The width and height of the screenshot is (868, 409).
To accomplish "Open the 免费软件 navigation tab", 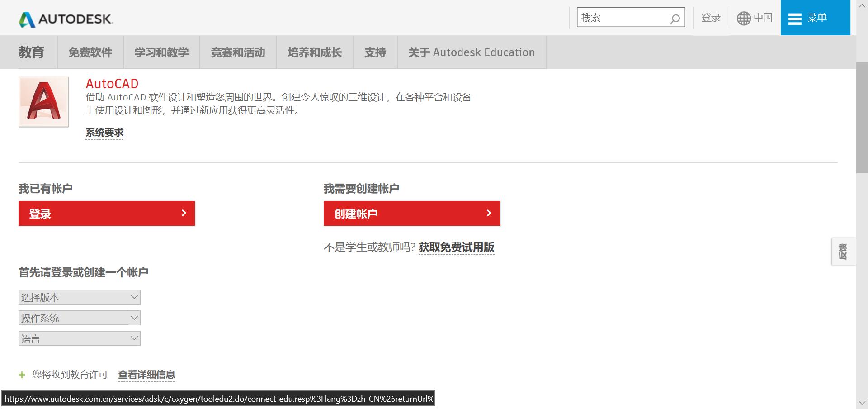I will coord(90,52).
